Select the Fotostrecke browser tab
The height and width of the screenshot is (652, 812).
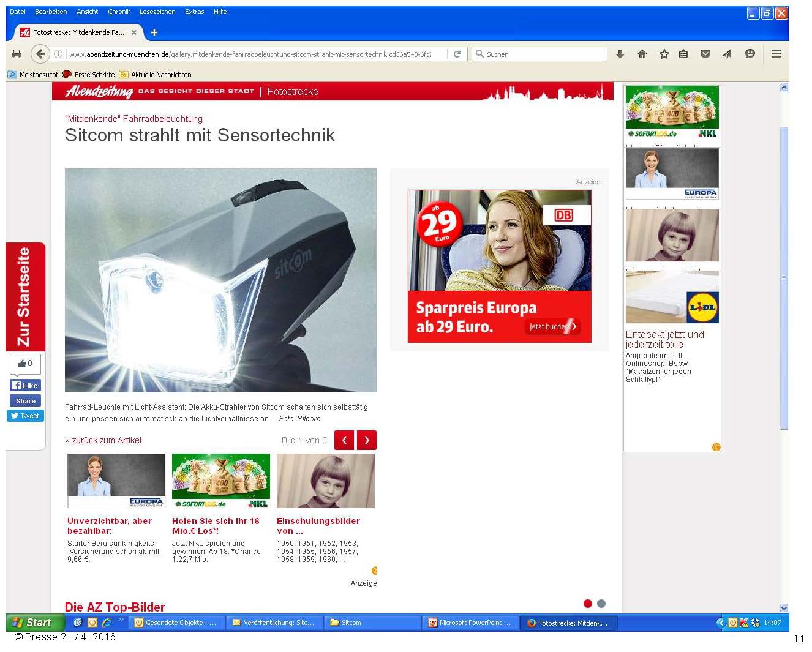80,32
